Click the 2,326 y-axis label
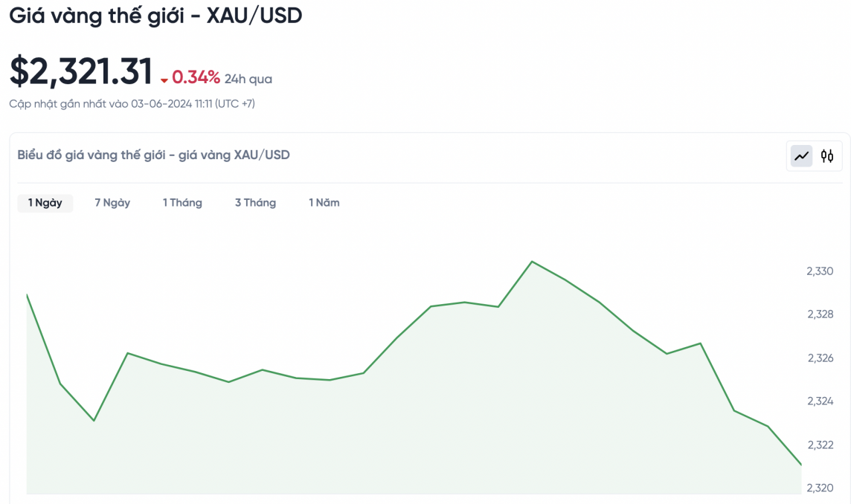The image size is (851, 504). (820, 358)
